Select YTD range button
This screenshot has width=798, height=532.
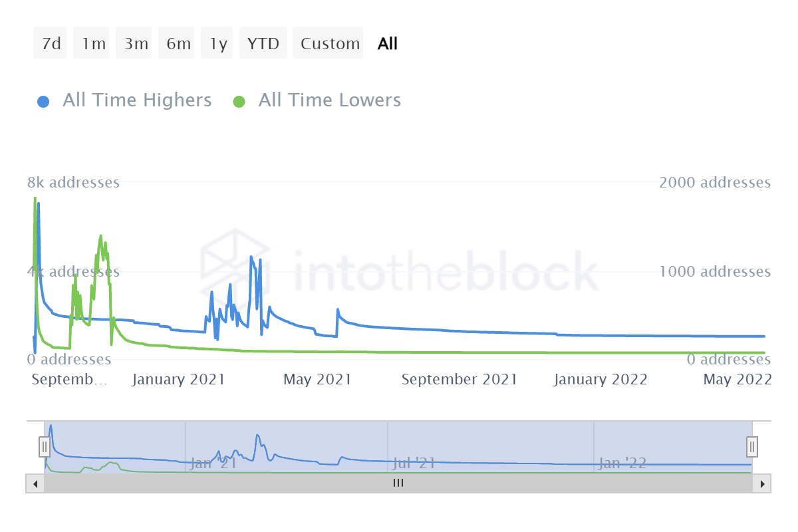[x=263, y=44]
